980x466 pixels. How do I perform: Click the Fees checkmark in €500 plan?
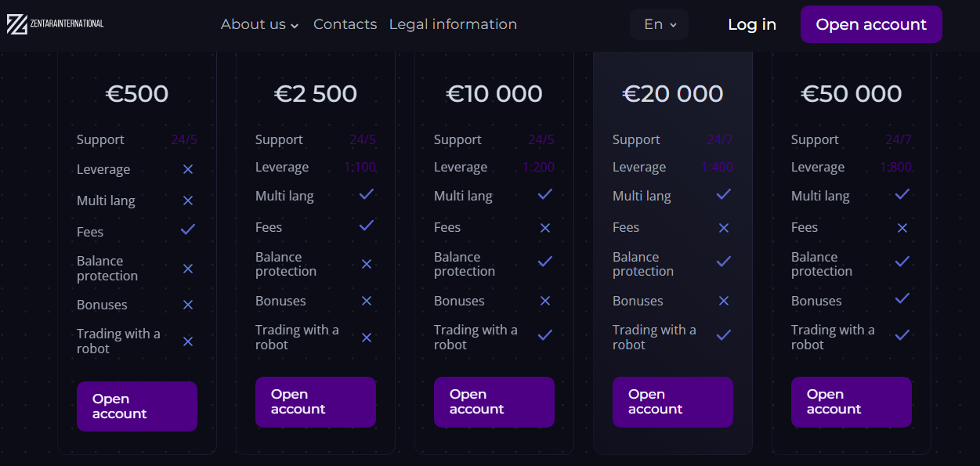pos(188,229)
